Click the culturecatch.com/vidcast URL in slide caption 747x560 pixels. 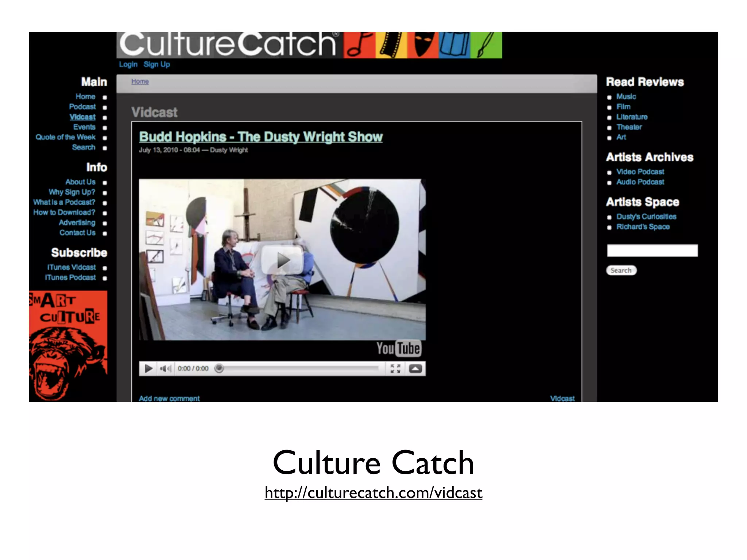373,493
